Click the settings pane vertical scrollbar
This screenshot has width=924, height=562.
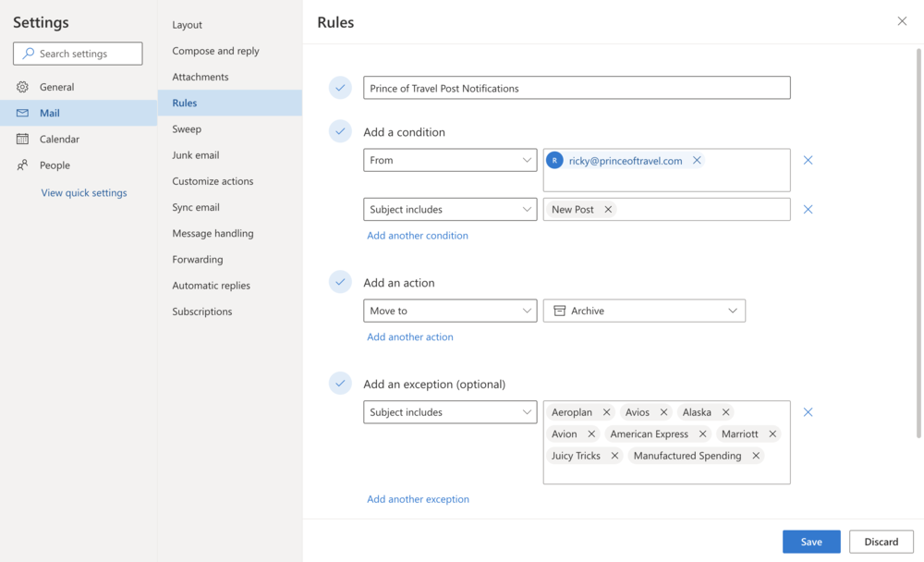918,240
